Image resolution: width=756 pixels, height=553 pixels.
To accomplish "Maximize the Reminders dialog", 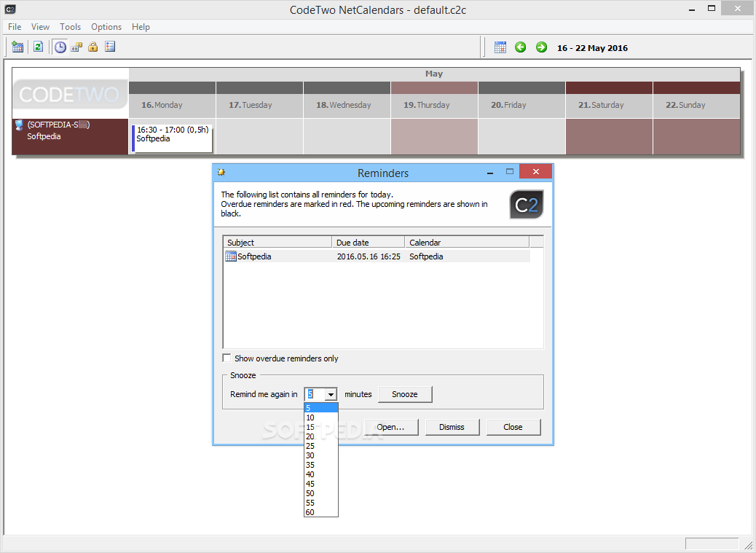I will click(x=510, y=172).
